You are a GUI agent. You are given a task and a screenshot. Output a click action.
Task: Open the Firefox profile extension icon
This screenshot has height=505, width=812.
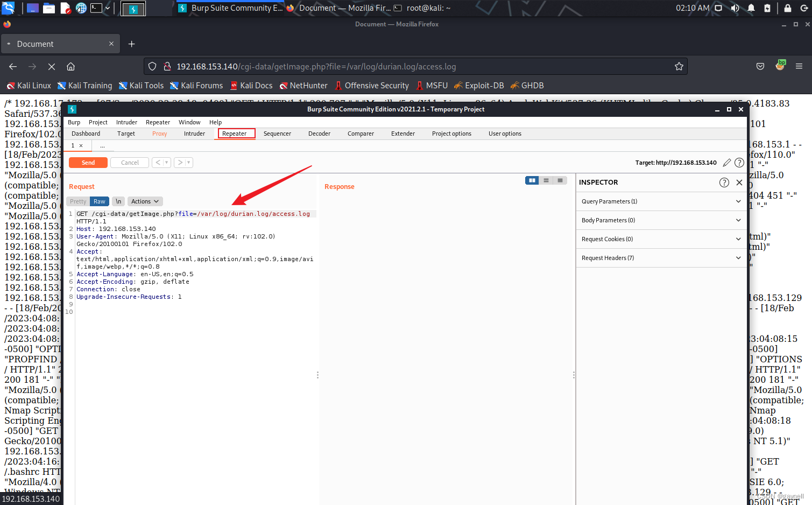780,66
